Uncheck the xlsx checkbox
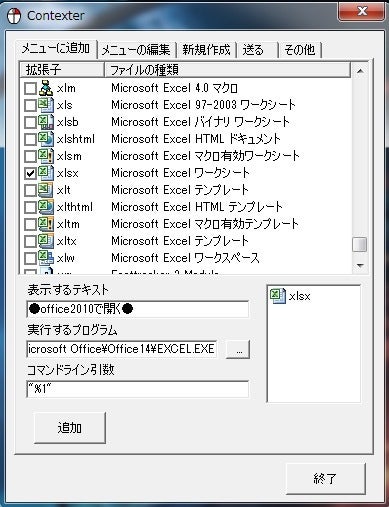The image size is (389, 507). pyautogui.click(x=30, y=173)
